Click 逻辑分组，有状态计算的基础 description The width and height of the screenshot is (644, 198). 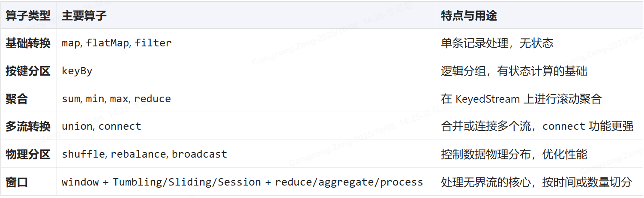514,71
